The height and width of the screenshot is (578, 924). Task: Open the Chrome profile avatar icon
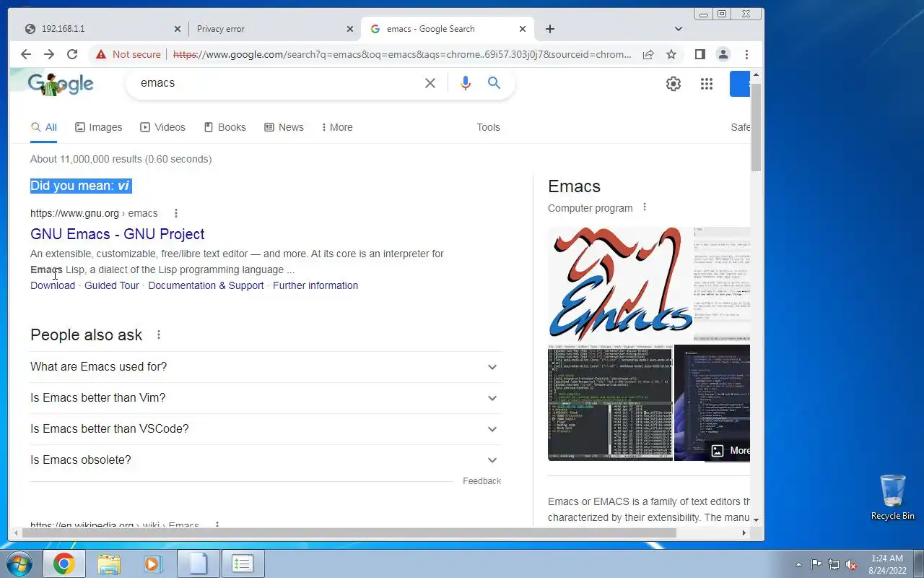click(723, 54)
